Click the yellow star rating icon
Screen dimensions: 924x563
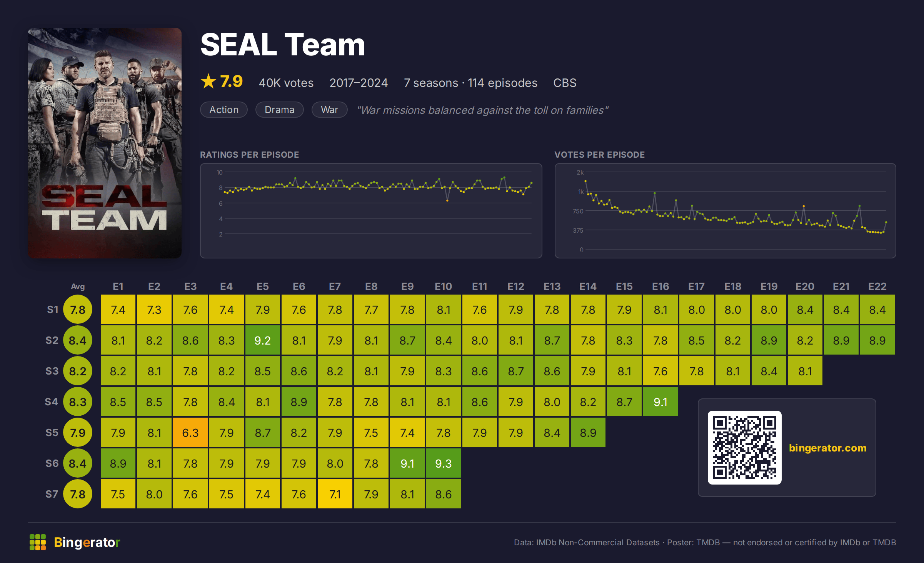(x=208, y=82)
